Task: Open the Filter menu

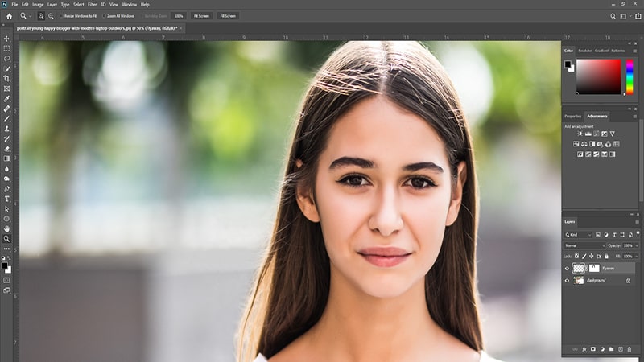Action: tap(93, 4)
